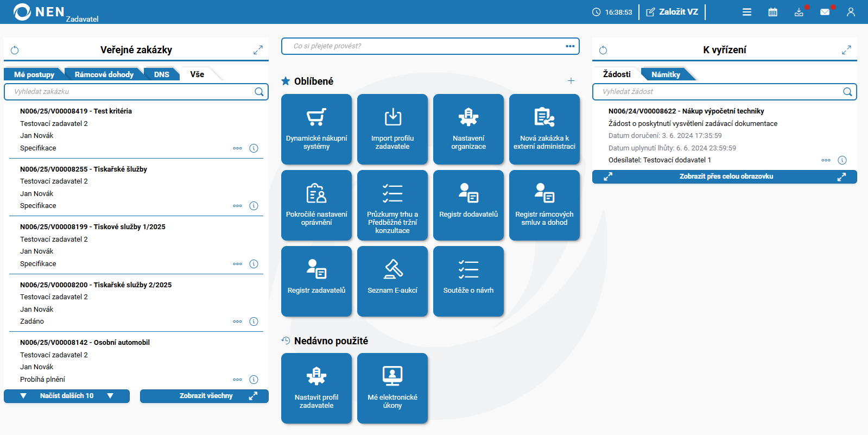Open the three-dots options in the command search

570,46
